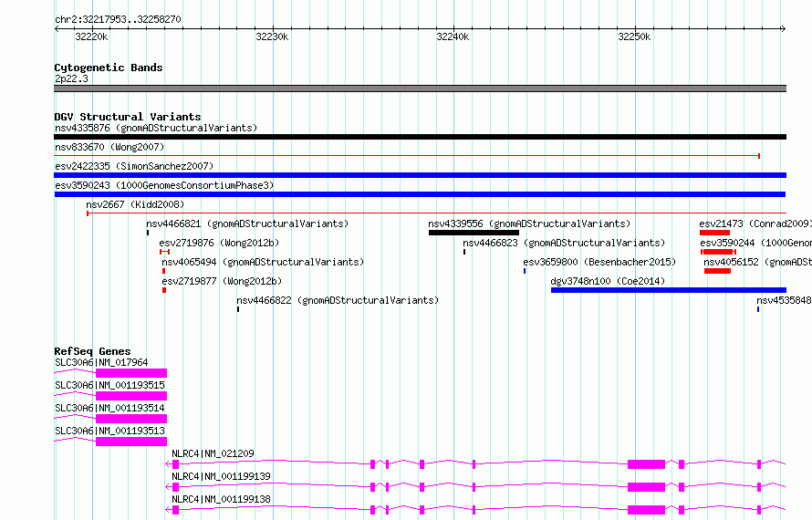Click the 32250k ruler tick label
812x520 pixels.
pyautogui.click(x=634, y=36)
